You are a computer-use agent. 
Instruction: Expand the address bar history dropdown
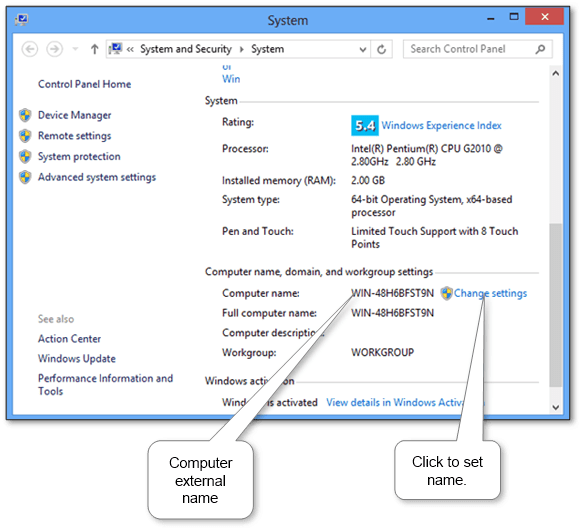(x=363, y=49)
